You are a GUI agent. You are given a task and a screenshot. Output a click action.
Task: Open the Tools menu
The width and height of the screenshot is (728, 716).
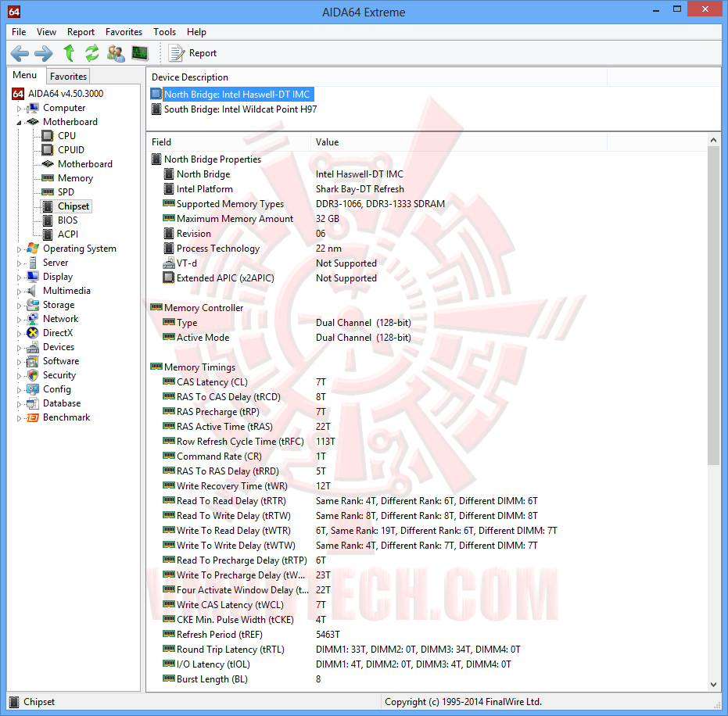click(165, 32)
